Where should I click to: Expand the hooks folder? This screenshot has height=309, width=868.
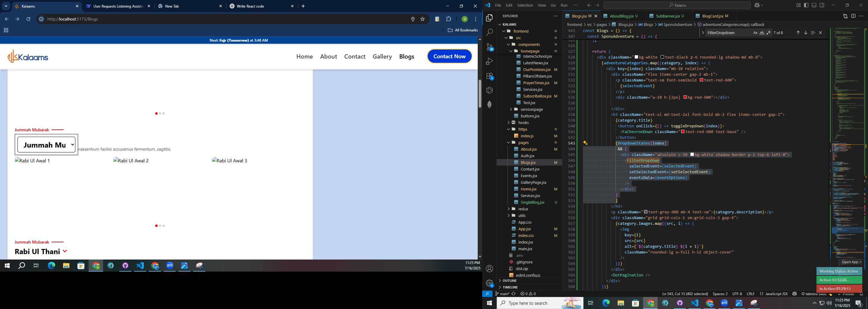tap(523, 123)
